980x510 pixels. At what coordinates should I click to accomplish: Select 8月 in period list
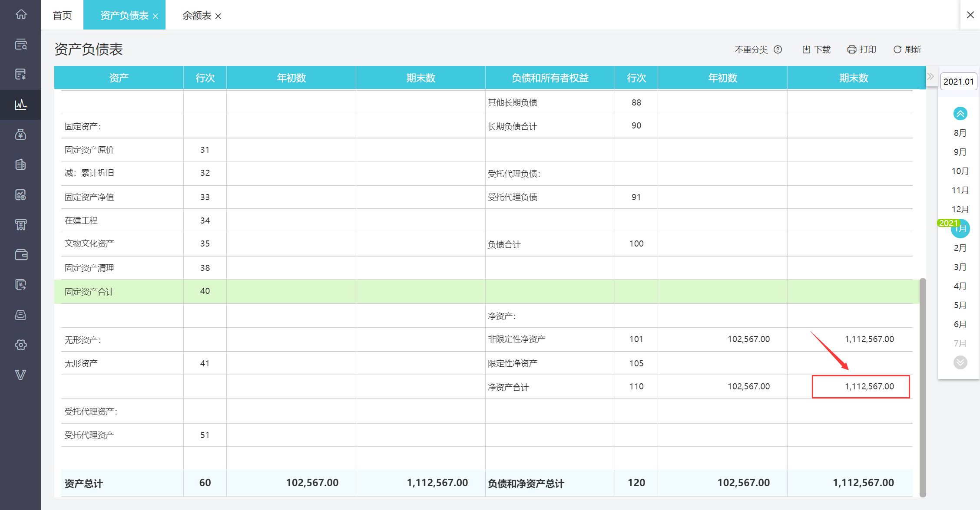960,133
